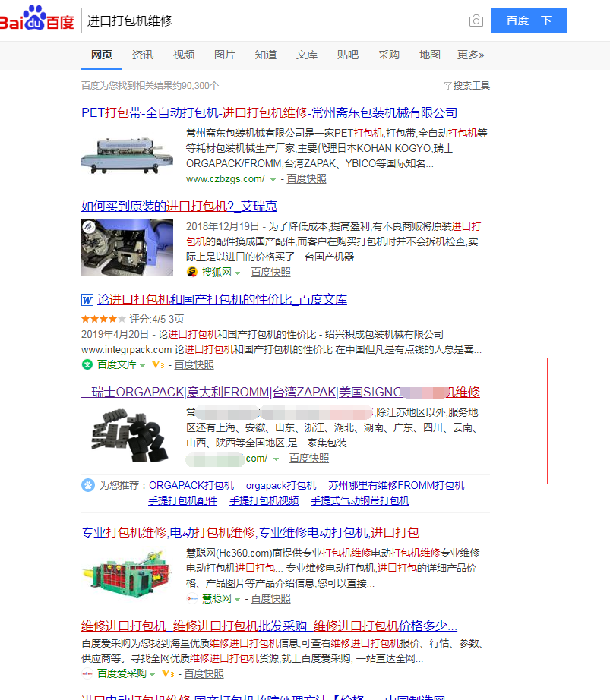Image resolution: width=610 pixels, height=700 pixels.
Task: Click the Baidu logo
Action: (36, 19)
